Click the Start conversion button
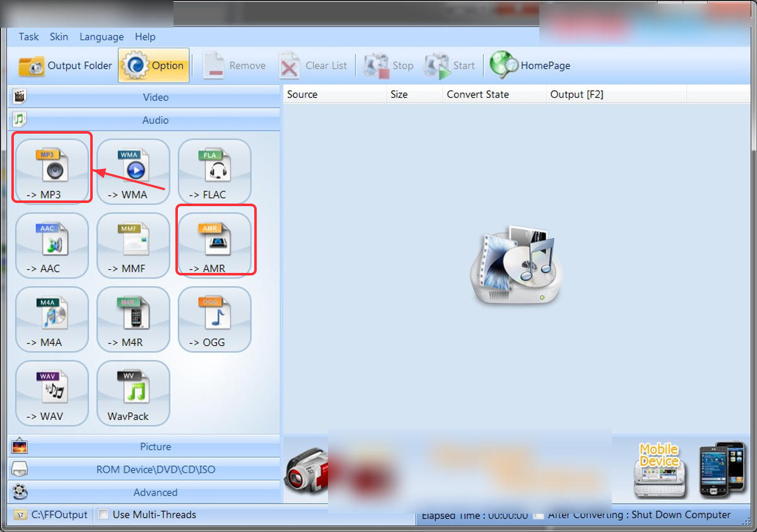This screenshot has height=532, width=757. pos(450,66)
